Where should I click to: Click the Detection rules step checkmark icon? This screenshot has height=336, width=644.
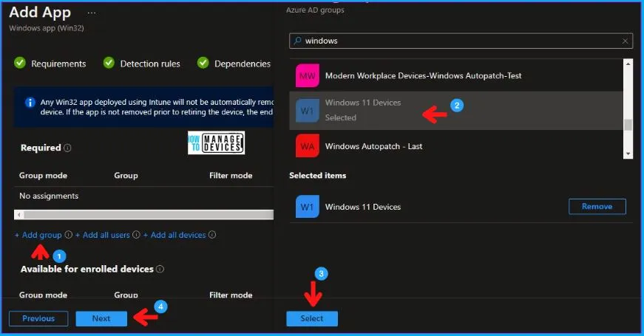click(x=109, y=63)
